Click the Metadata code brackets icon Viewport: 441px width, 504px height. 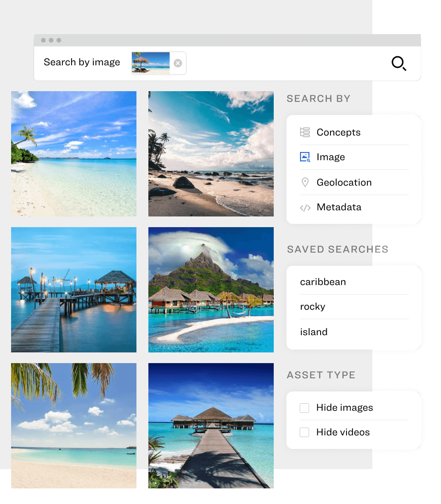click(x=305, y=207)
